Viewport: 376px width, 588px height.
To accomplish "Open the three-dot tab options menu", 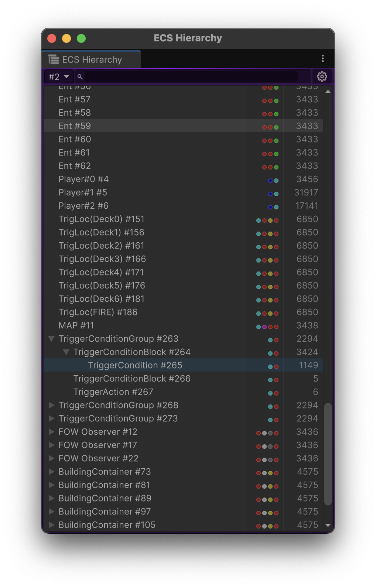I will (x=322, y=58).
